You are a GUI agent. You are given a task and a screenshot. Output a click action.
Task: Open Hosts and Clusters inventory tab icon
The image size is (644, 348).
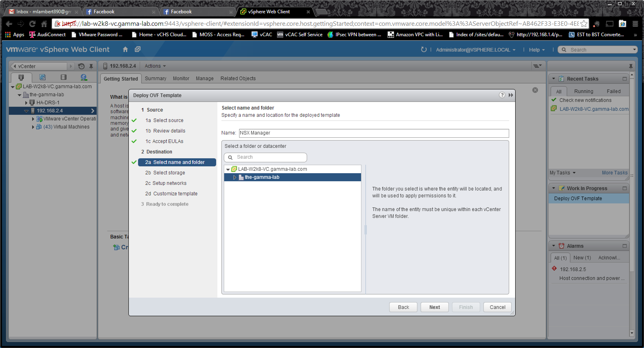tap(21, 77)
